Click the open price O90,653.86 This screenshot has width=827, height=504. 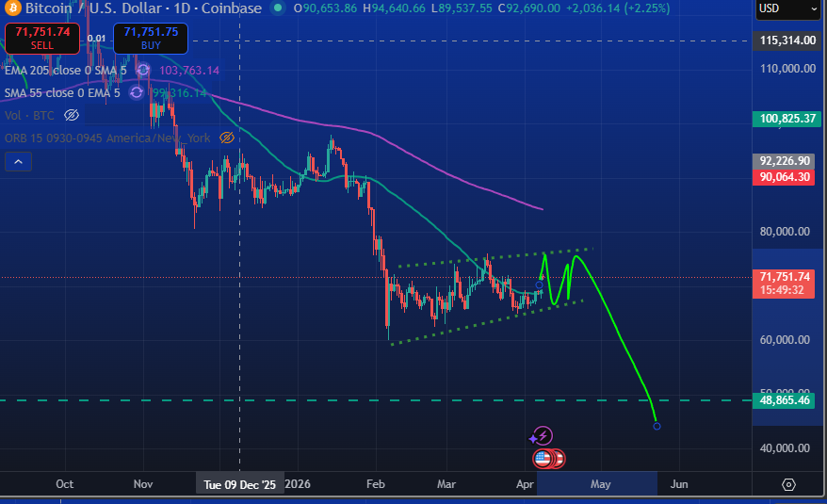point(325,8)
